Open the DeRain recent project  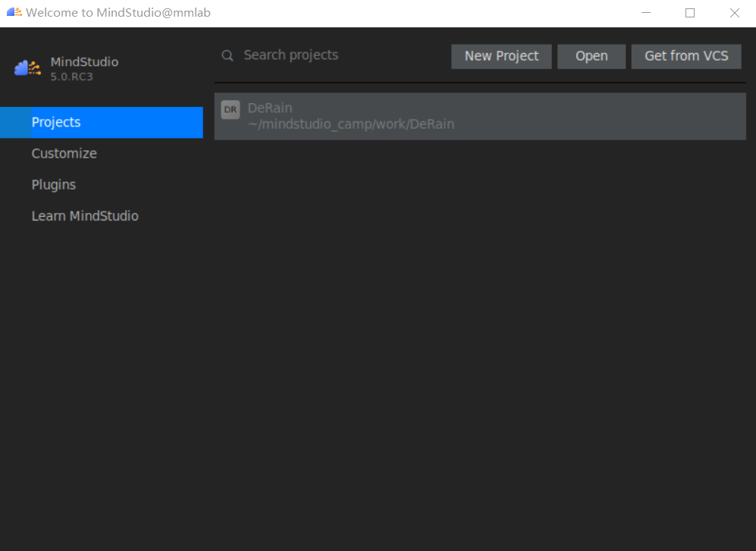tap(480, 116)
